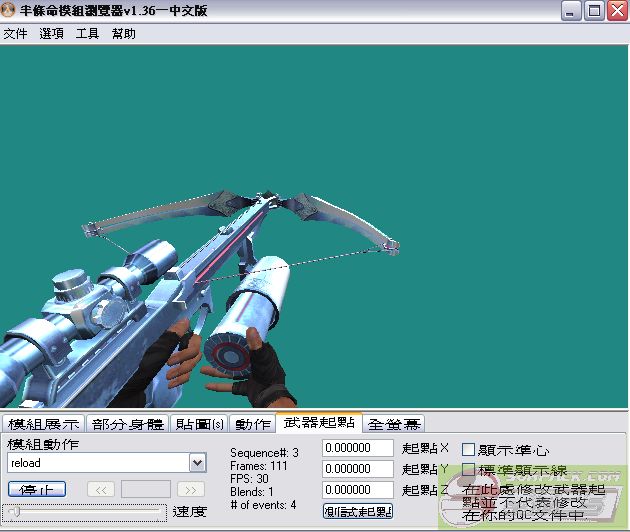Image resolution: width=630 pixels, height=532 pixels.
Task: Open the 工具 menu
Action: coord(88,33)
